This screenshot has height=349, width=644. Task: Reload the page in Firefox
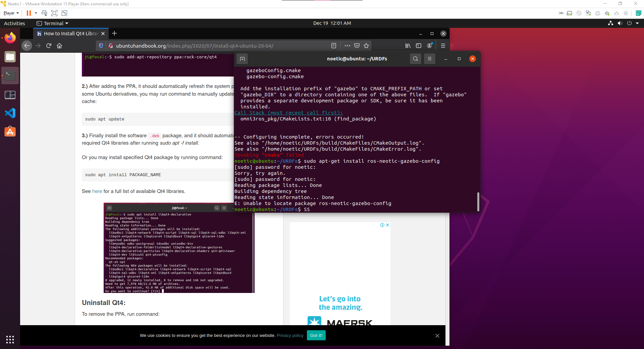(49, 46)
